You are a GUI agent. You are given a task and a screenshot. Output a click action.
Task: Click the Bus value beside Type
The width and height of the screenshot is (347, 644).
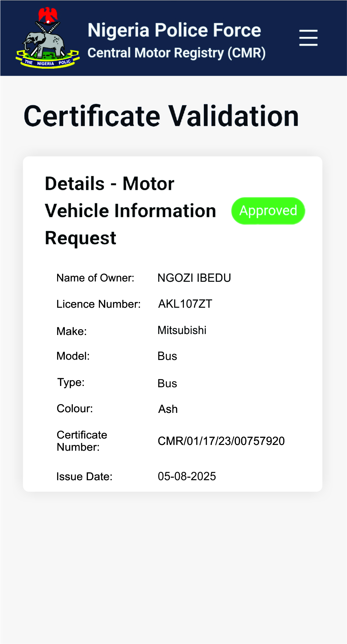coord(167,383)
